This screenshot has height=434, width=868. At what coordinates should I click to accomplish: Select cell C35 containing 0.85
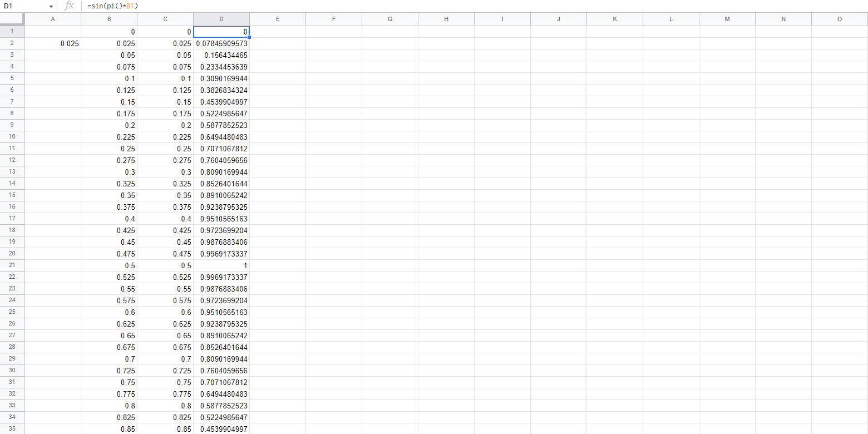click(165, 429)
